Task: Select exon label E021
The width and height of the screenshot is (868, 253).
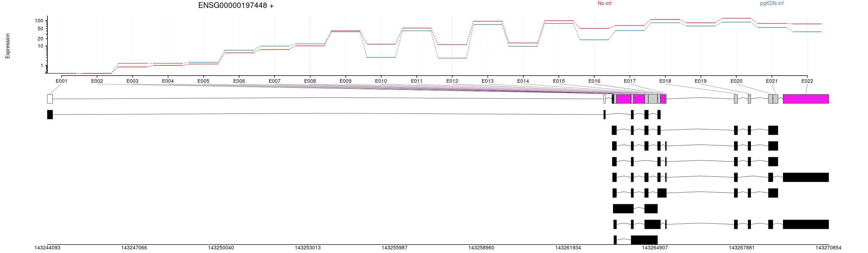Action: tap(772, 81)
